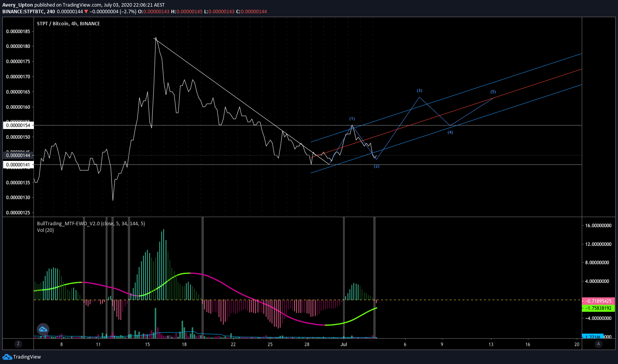Click the Vol (20) indicator label
Viewport: 618px width, 364px height.
[46, 230]
